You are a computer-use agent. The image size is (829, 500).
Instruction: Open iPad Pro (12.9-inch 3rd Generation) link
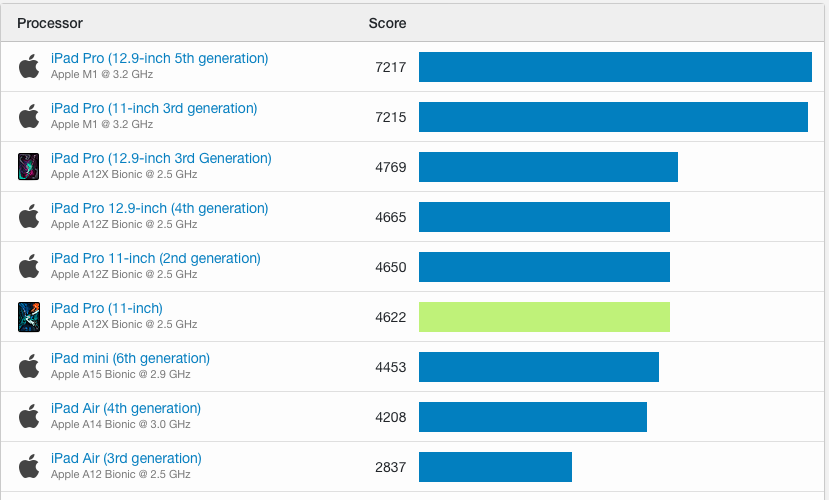click(161, 159)
